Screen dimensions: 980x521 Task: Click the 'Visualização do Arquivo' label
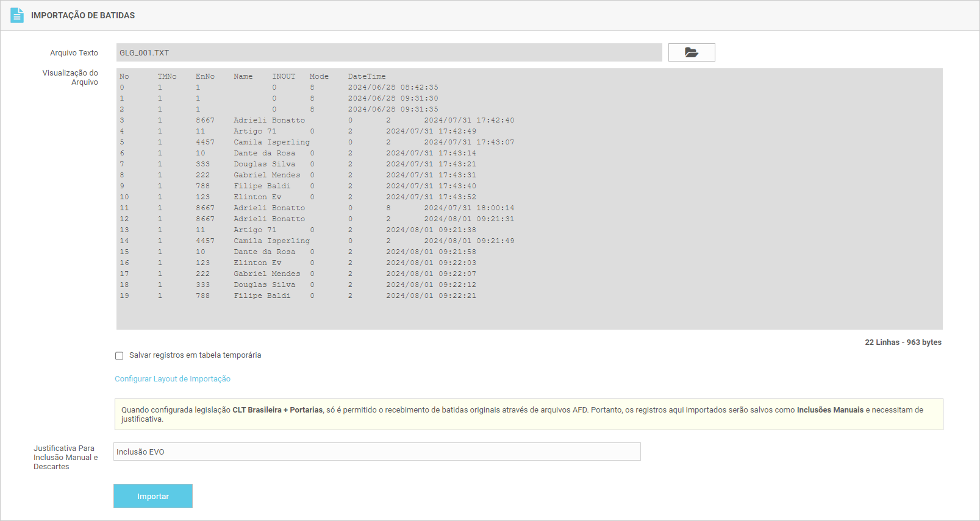[70, 77]
